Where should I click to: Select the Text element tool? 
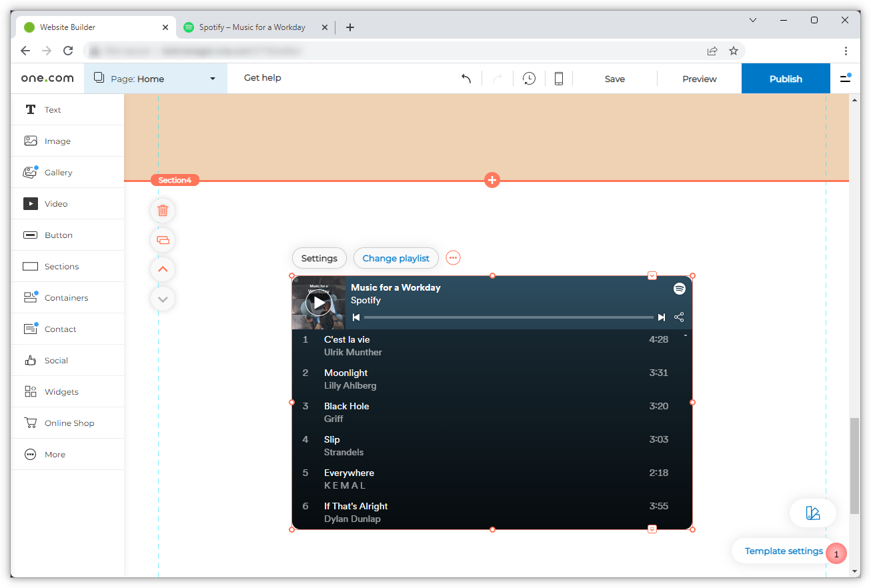(x=52, y=109)
